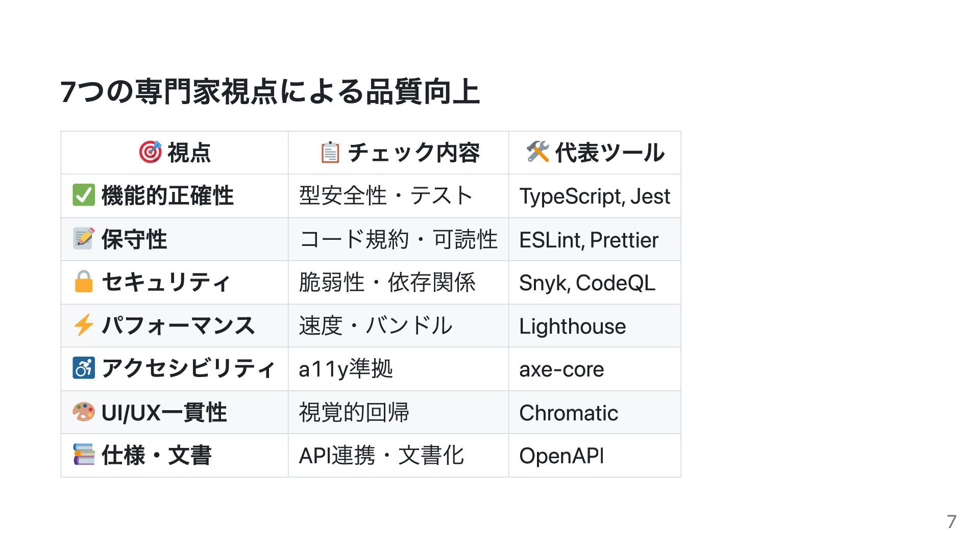Image resolution: width=980 pixels, height=551 pixels.
Task: Click the slide page number 7
Action: (x=951, y=521)
